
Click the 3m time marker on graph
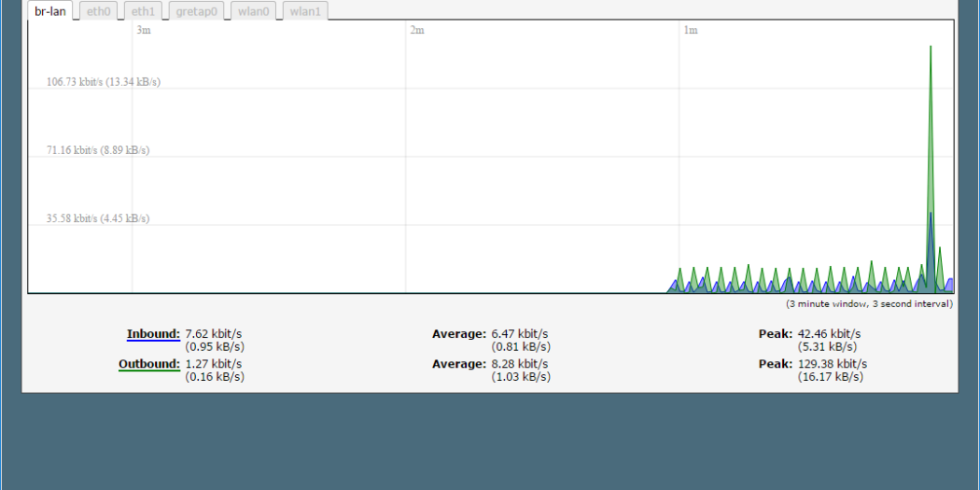144,31
